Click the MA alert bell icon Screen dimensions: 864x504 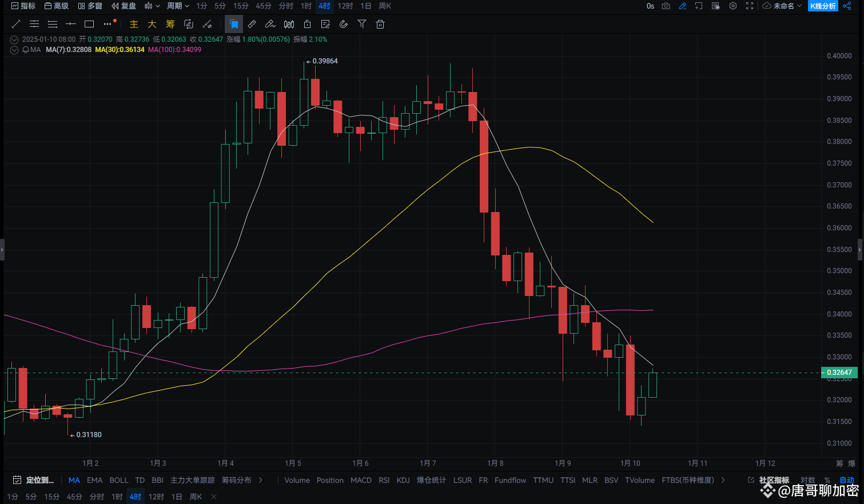pyautogui.click(x=26, y=50)
